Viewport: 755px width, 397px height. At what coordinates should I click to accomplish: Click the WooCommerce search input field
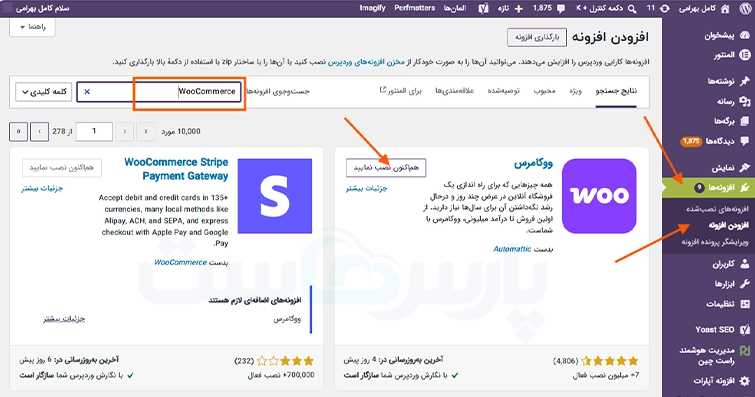pyautogui.click(x=159, y=92)
